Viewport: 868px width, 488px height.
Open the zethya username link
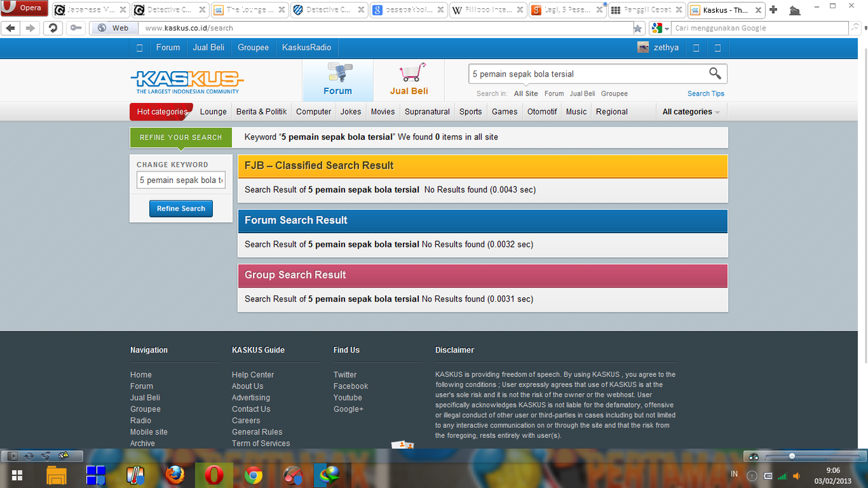666,47
